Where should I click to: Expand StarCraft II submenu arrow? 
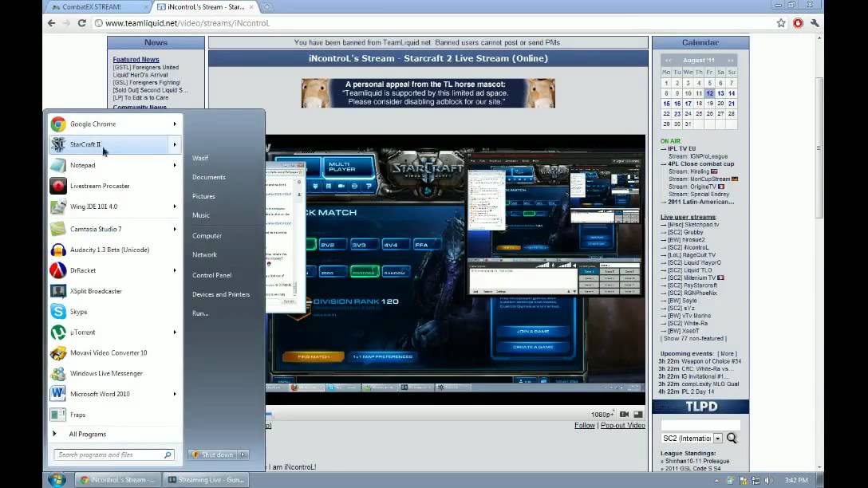[x=175, y=144]
